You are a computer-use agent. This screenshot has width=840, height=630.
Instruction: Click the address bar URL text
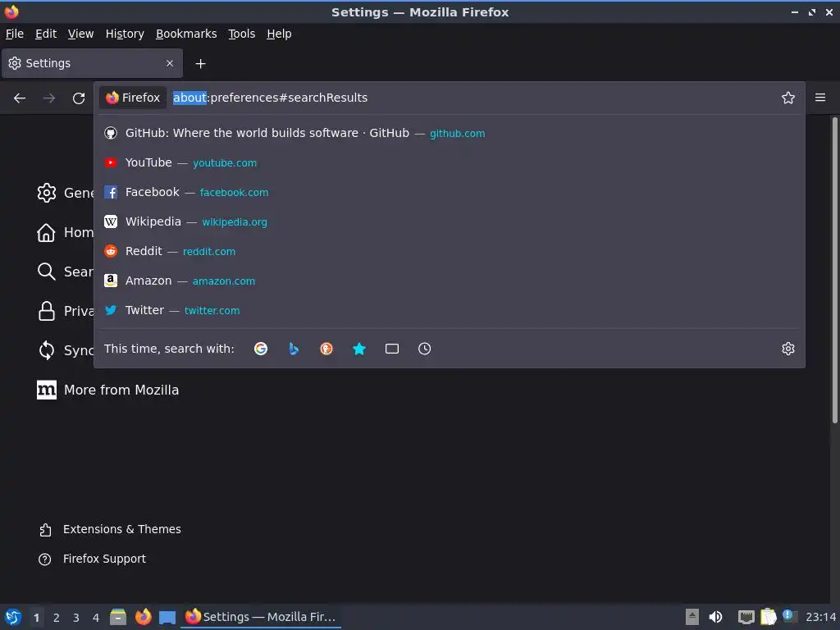tap(270, 98)
